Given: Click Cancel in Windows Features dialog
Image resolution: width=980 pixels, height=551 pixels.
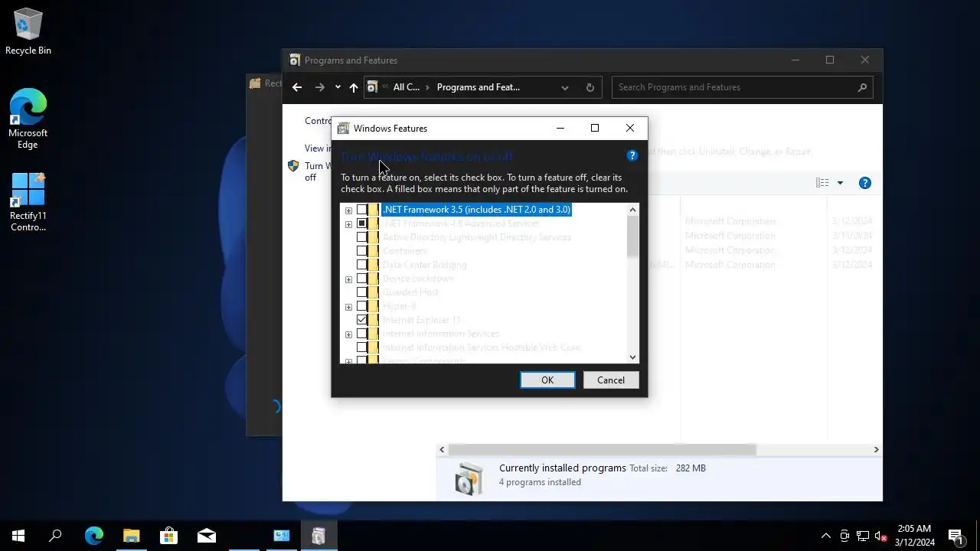Looking at the screenshot, I should click(611, 380).
